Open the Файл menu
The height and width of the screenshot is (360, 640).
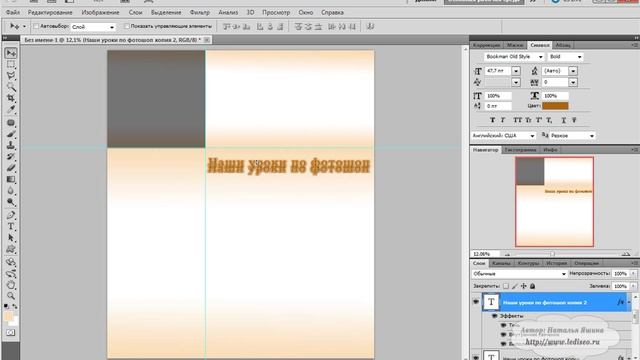pos(13,13)
